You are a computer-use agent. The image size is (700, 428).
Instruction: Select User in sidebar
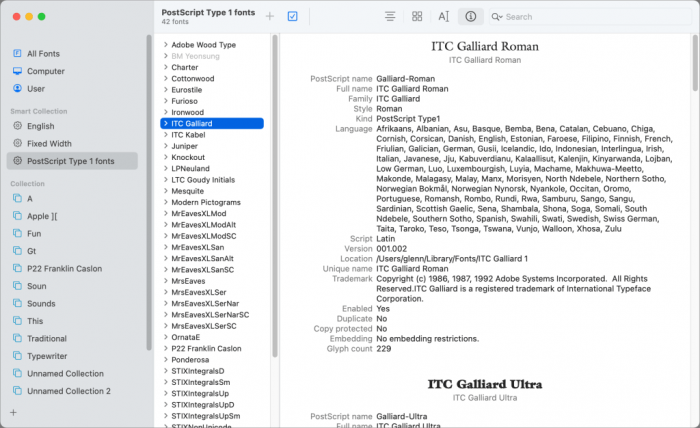click(x=36, y=88)
